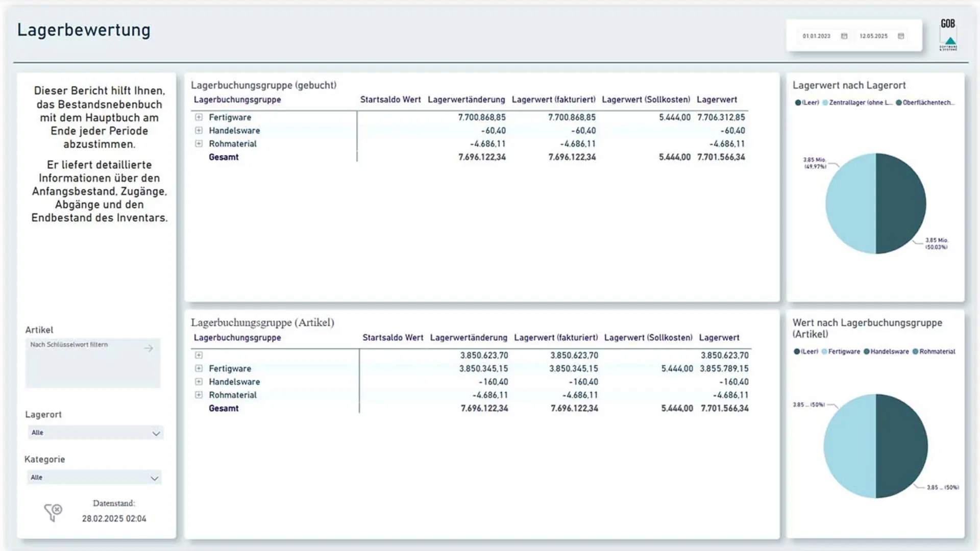The width and height of the screenshot is (980, 551).
Task: Sort gebucht table by Lagerwert (Sollkosten)
Action: pyautogui.click(x=646, y=99)
